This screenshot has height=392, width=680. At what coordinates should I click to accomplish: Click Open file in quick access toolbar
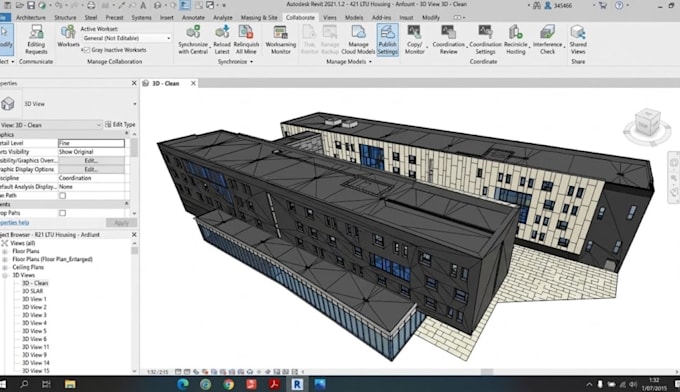point(20,5)
